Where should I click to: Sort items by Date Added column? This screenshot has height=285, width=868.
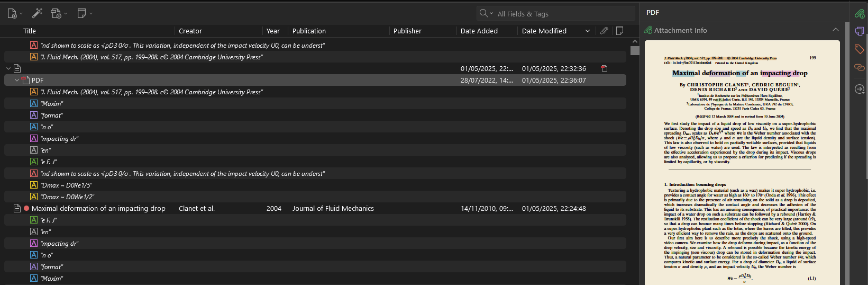point(487,31)
